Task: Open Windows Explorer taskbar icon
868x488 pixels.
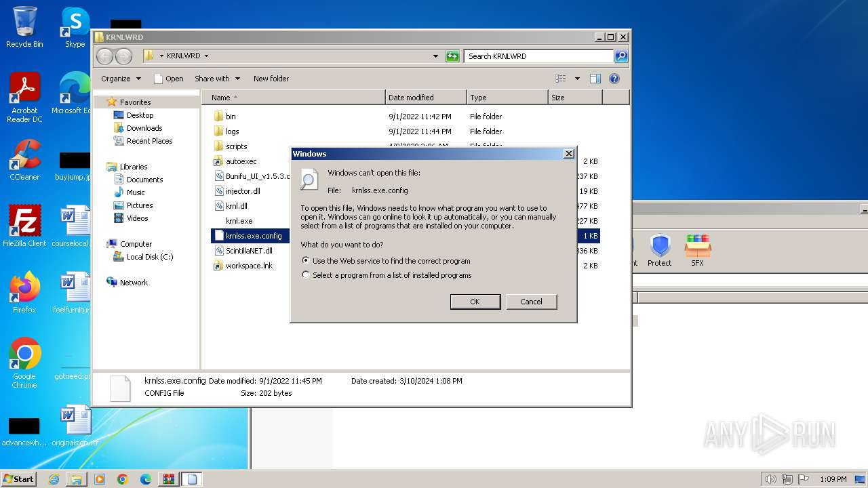Action: coord(77,479)
